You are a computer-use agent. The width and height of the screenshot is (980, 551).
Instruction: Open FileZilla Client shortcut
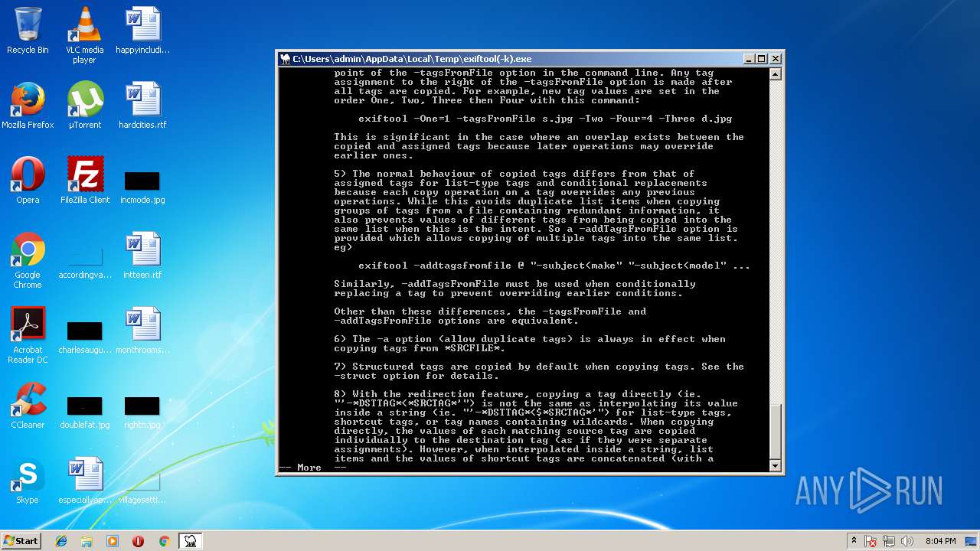coord(84,181)
